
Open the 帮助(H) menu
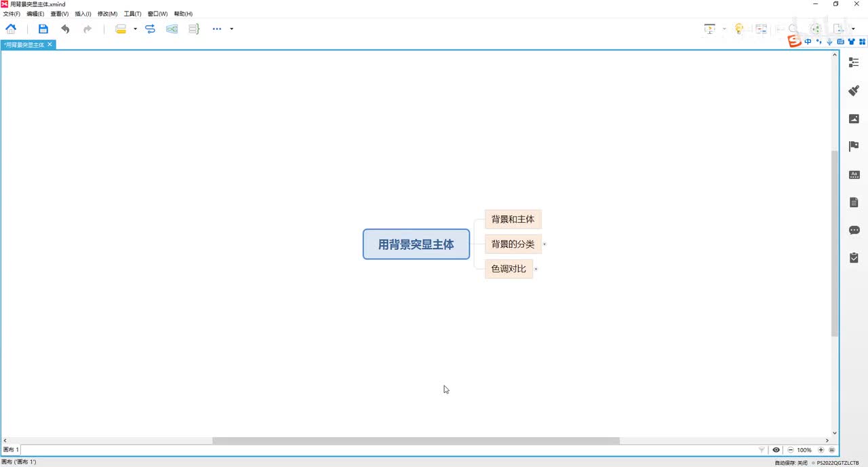183,14
